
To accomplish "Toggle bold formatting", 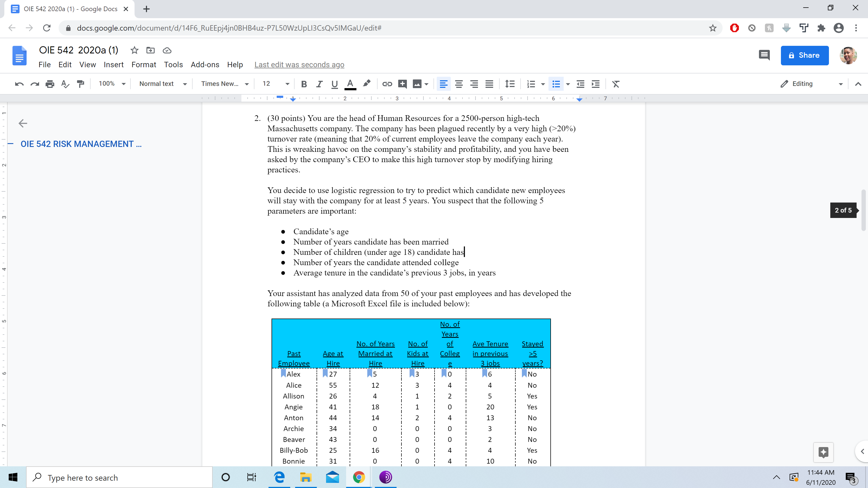I will (x=304, y=84).
